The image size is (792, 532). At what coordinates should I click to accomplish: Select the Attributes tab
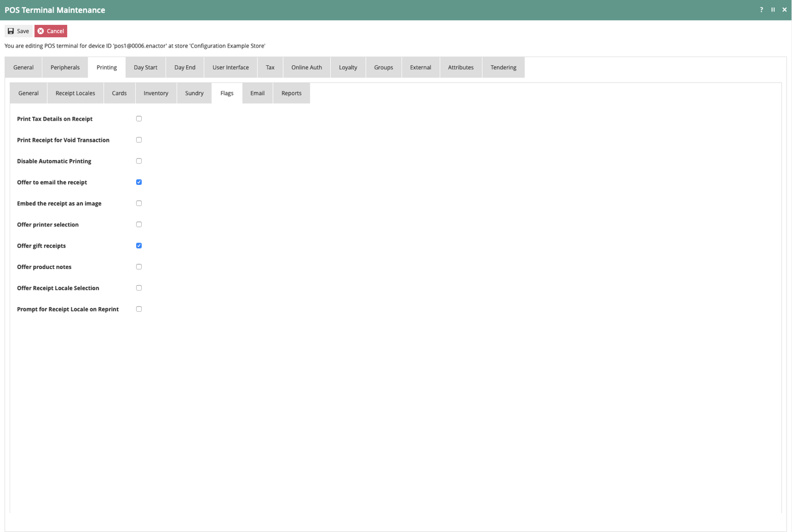pyautogui.click(x=461, y=68)
